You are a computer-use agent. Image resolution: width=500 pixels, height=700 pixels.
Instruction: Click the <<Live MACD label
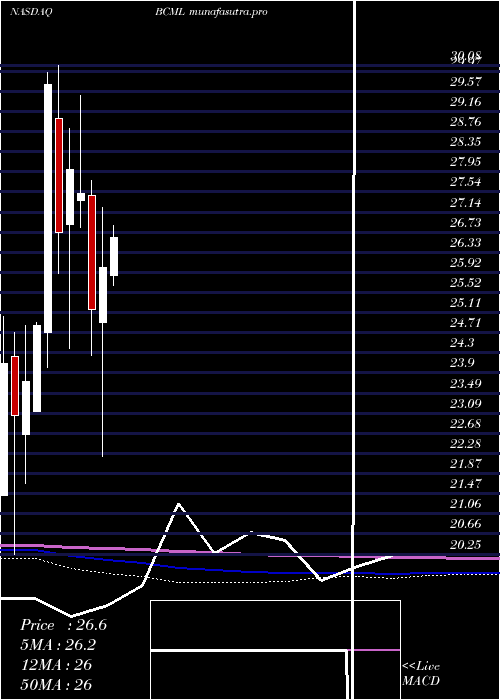[421, 673]
